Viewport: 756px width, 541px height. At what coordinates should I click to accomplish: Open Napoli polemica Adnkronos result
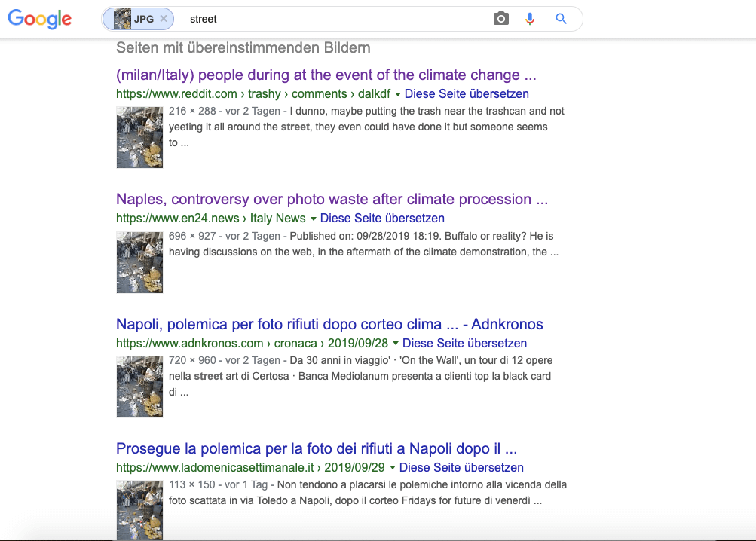329,324
